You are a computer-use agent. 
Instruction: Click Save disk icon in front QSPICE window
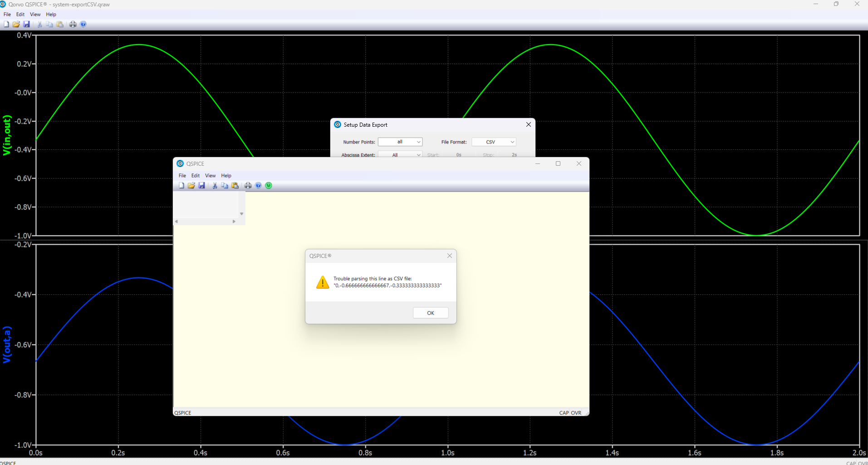202,185
